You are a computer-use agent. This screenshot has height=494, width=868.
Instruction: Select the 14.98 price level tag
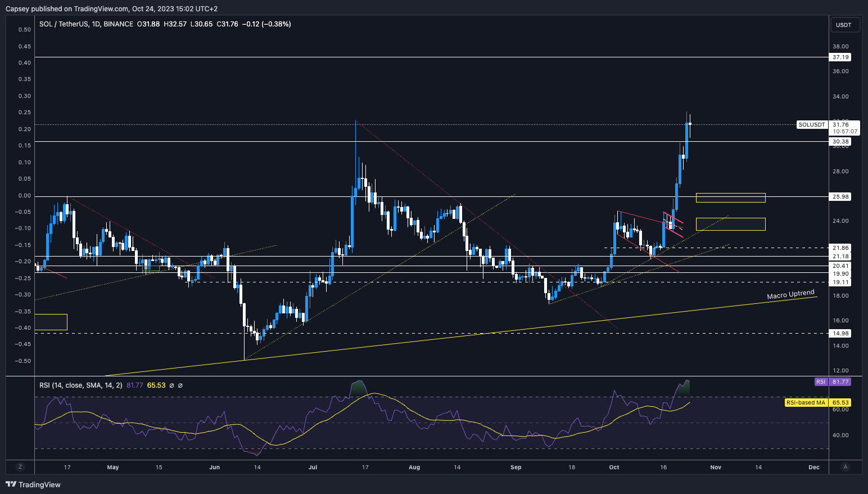(x=840, y=334)
